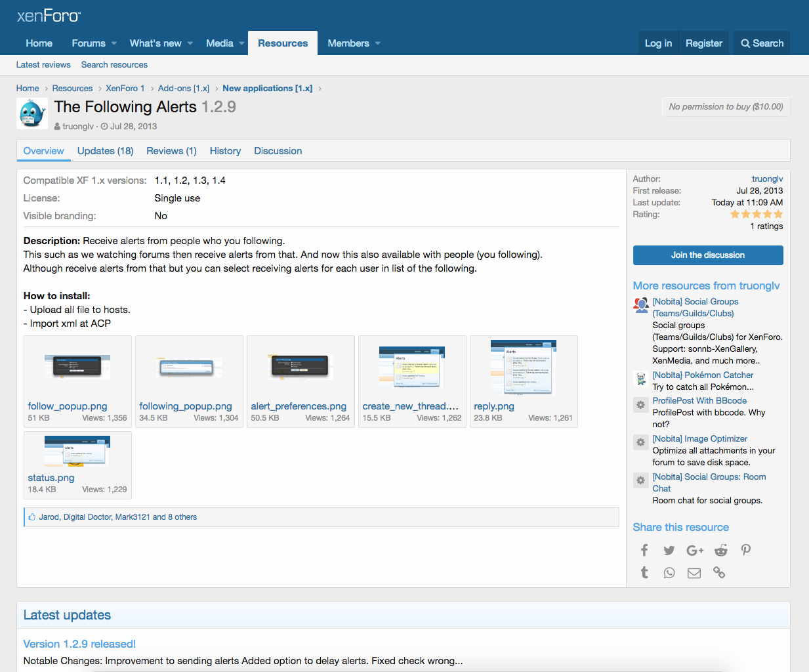Expand the Members navigation dropdown arrow

click(378, 43)
